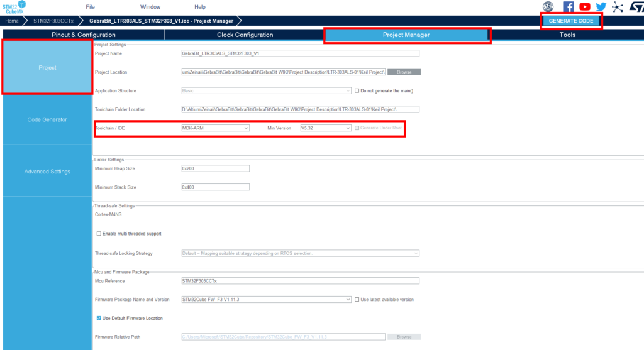Image resolution: width=644 pixels, height=350 pixels.
Task: Open the Window menu
Action: coord(150,7)
